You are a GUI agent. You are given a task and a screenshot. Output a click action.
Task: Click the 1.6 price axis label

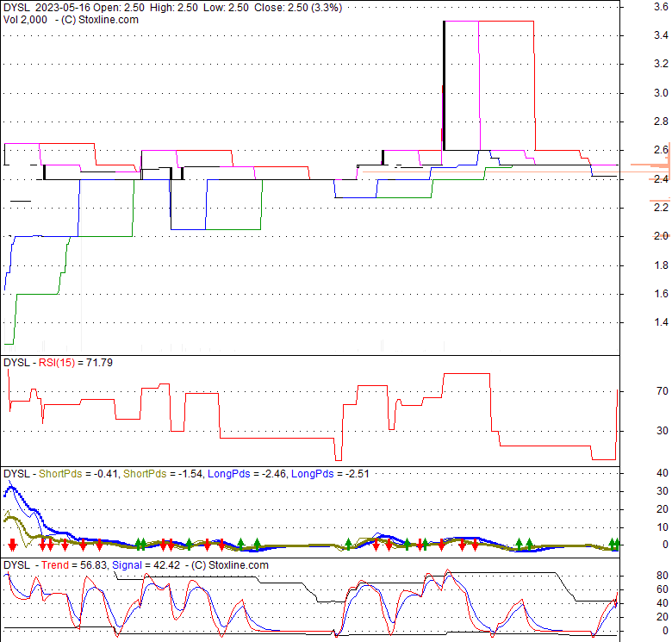[x=661, y=294]
